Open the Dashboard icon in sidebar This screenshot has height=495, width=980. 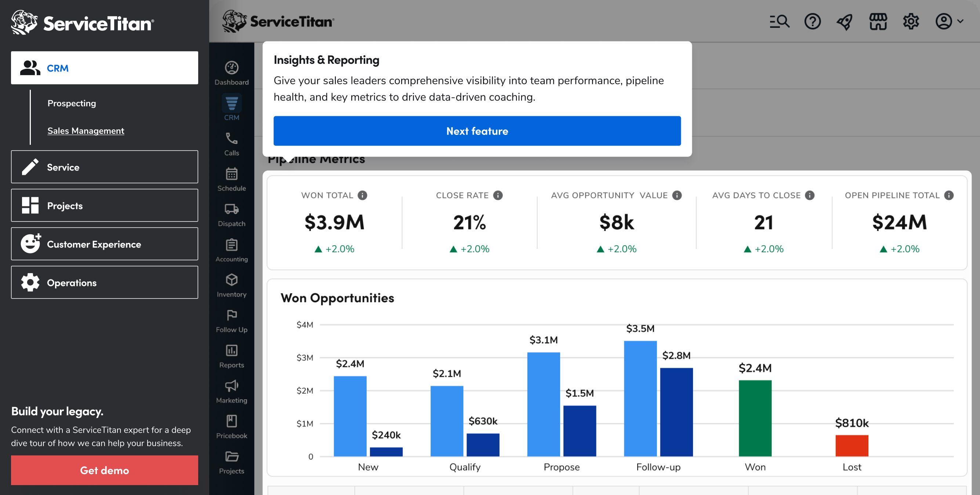click(231, 69)
